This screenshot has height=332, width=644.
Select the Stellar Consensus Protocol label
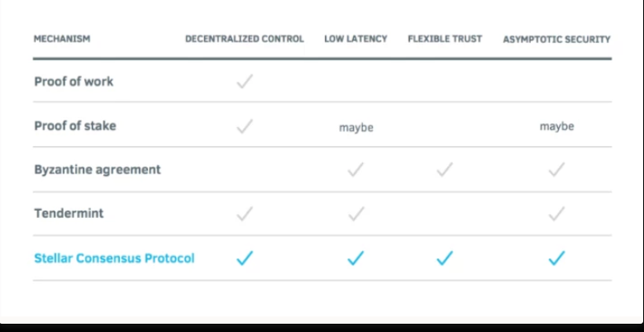pos(114,258)
